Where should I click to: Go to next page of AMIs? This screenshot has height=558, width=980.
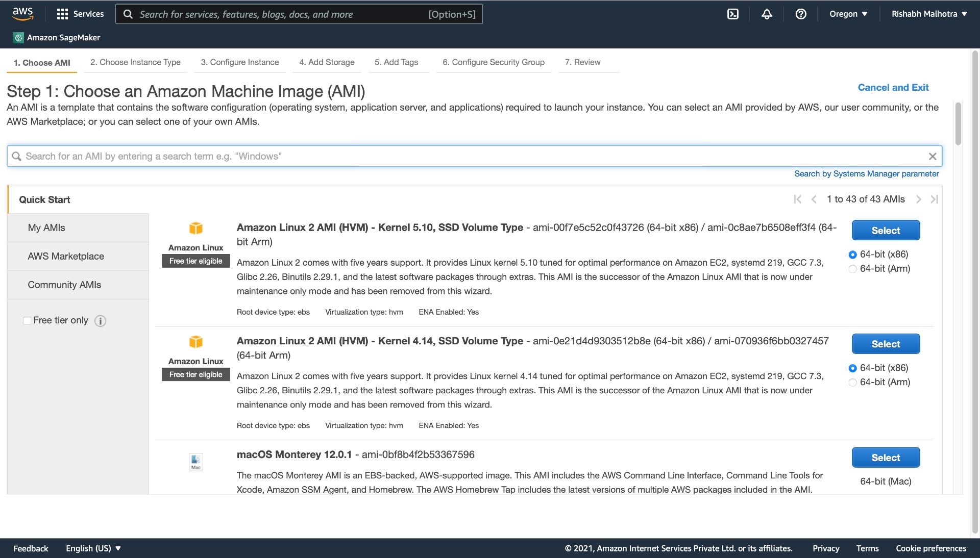918,199
